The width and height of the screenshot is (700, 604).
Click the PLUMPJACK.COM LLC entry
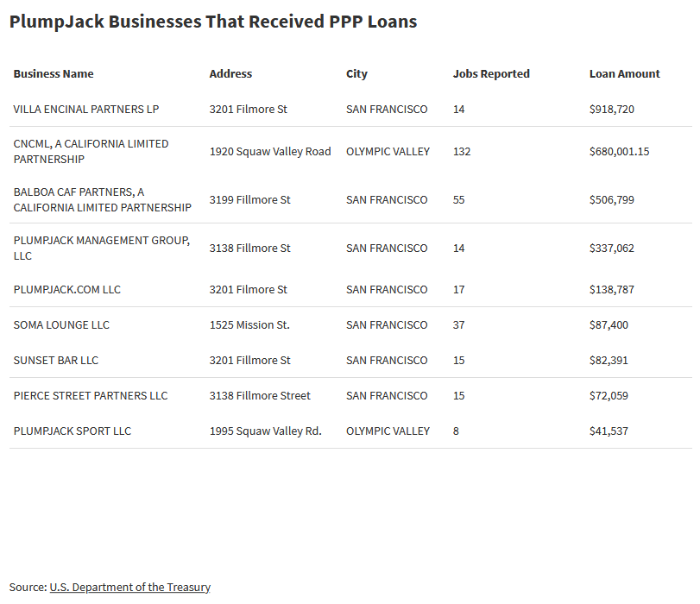[x=67, y=290]
